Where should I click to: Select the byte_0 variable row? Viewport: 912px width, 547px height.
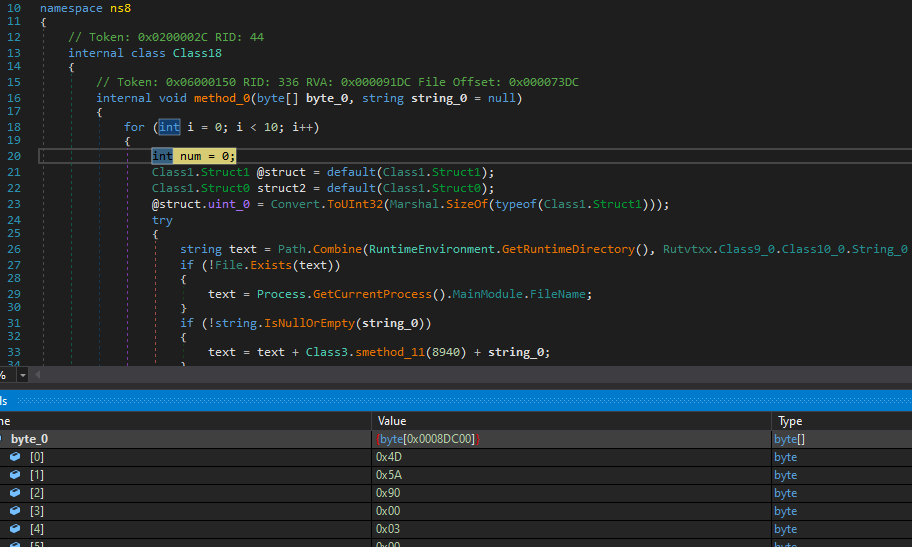(456, 439)
